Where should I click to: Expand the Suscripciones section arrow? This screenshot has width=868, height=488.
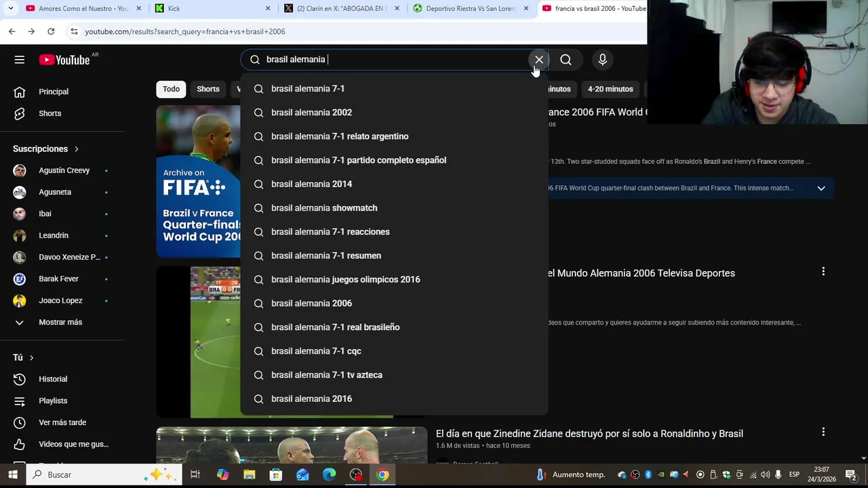[x=77, y=149]
